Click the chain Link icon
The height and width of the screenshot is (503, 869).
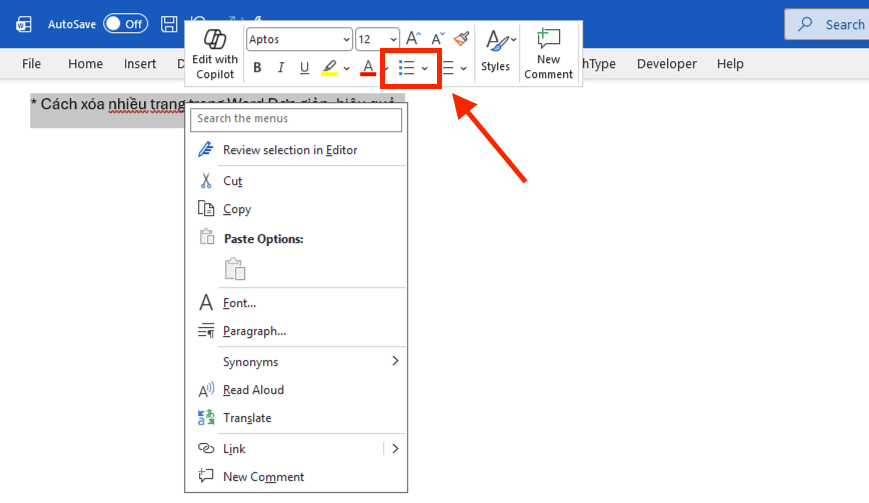pyautogui.click(x=206, y=448)
